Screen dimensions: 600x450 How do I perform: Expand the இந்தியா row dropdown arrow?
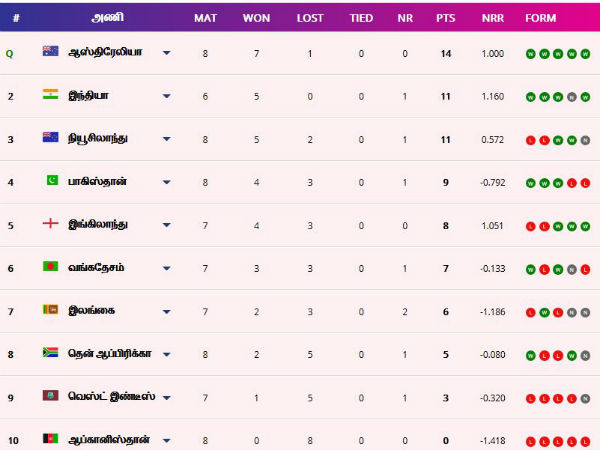point(166,96)
